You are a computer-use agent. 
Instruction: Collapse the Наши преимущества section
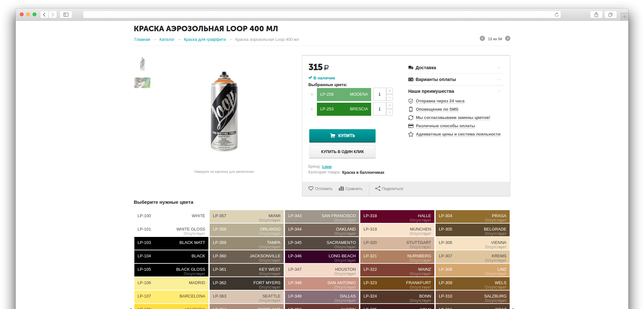coord(456,91)
